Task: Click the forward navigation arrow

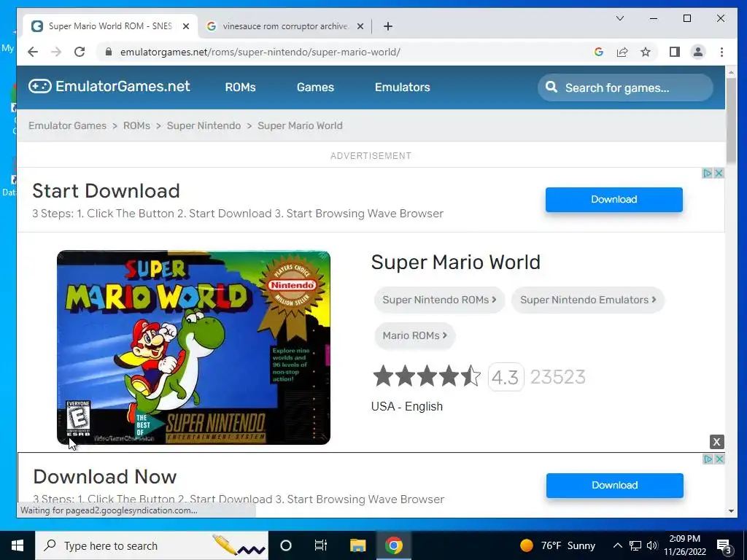Action: click(x=56, y=52)
